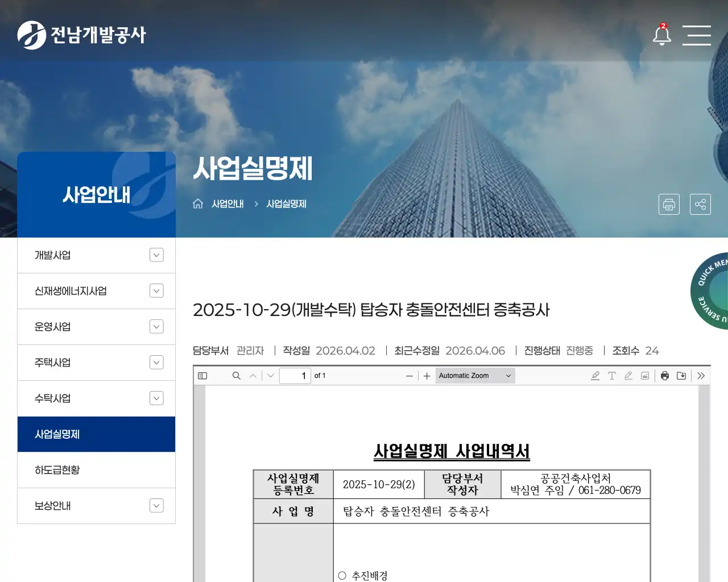Print the page using the banner printer icon
Viewport: 728px width, 582px height.
click(x=669, y=204)
